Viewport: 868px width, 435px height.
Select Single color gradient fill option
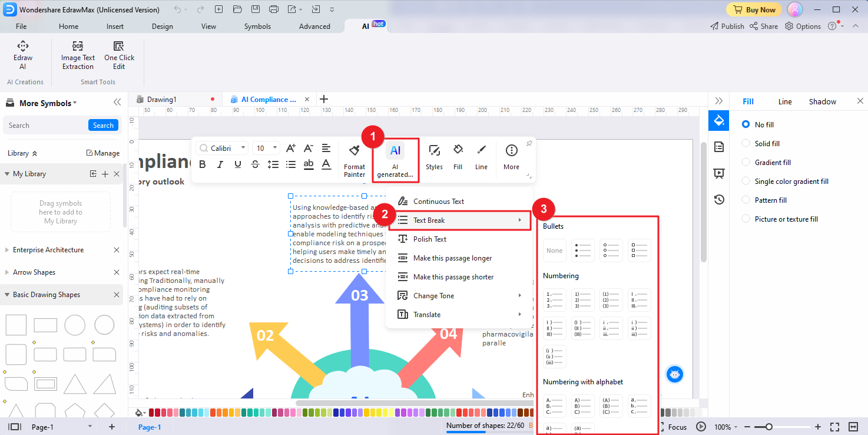[x=785, y=181]
